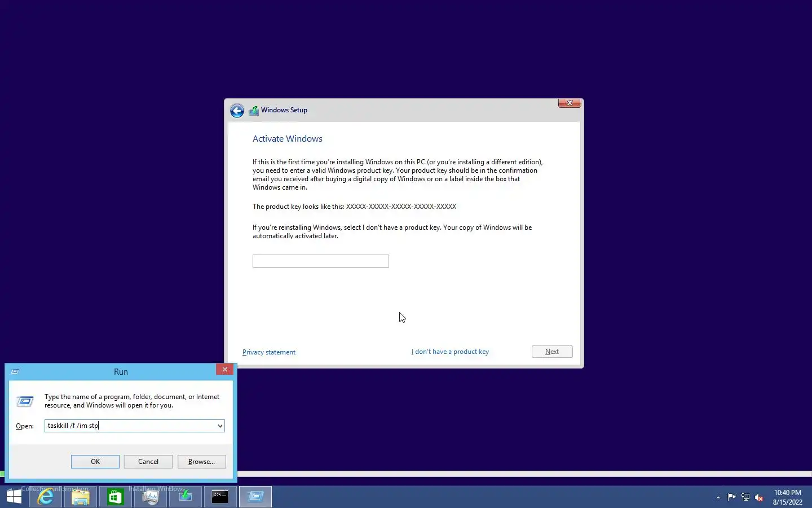Click the green-arrow installer taskbar icon

[x=186, y=497]
